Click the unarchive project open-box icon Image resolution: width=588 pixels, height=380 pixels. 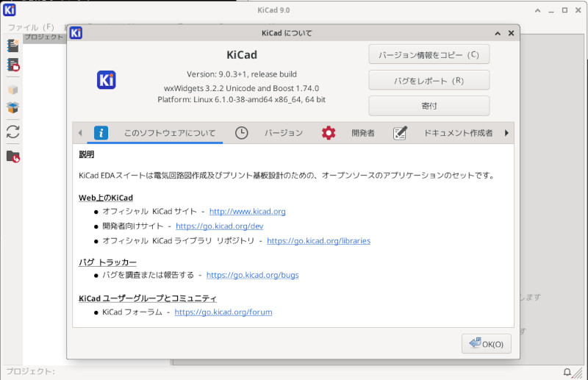(12, 107)
